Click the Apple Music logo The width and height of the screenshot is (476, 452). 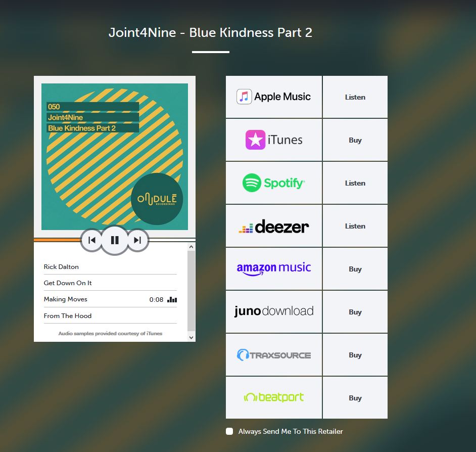click(x=273, y=97)
